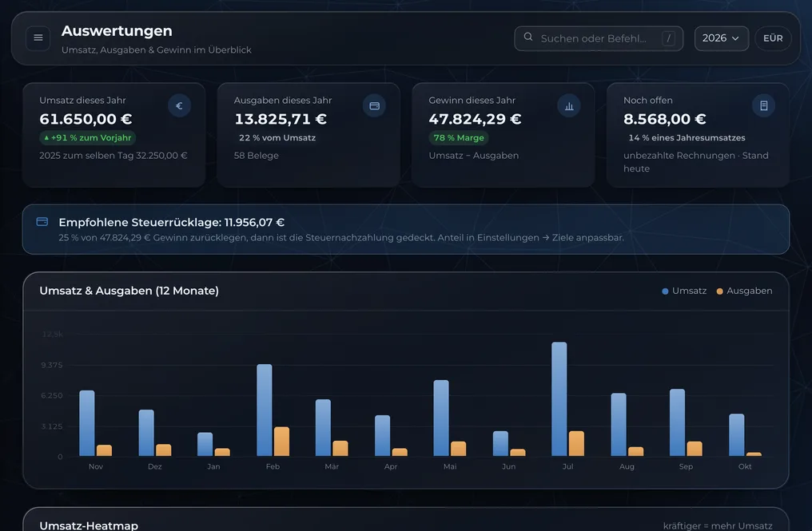Click the receipt icon on Noch offen card
The image size is (812, 531).
[x=764, y=105]
